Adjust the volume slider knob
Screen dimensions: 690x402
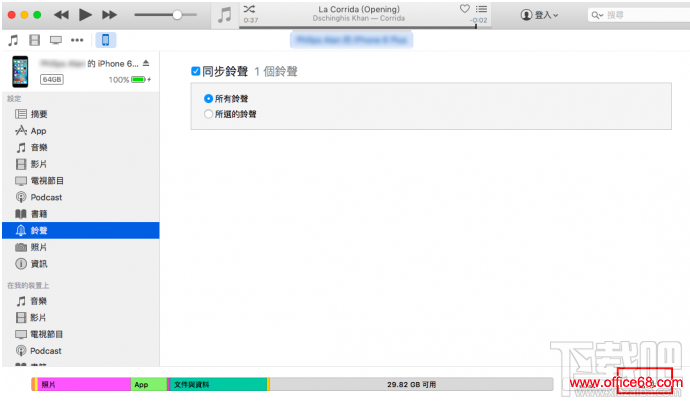pyautogui.click(x=177, y=15)
